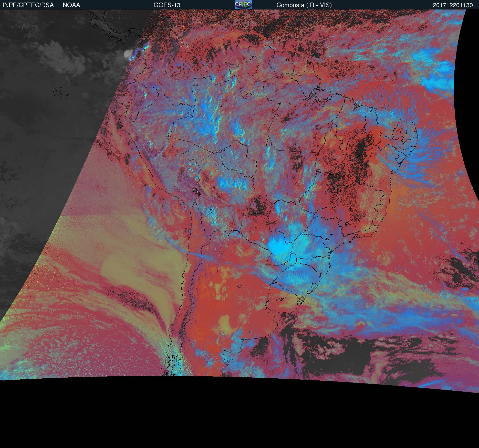The height and width of the screenshot is (448, 479).
Task: Click the NOAA label in header
Action: [71, 5]
